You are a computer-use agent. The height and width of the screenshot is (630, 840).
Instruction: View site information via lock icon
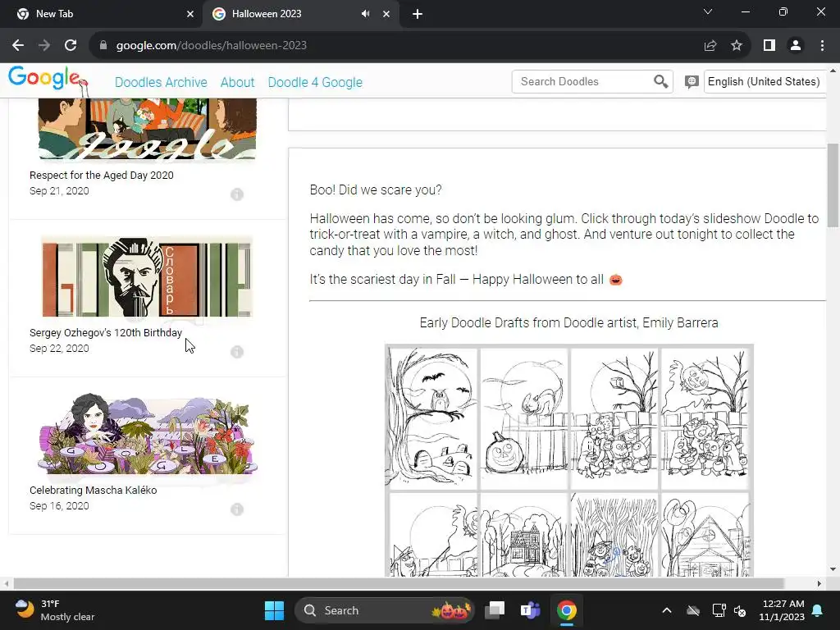103,46
